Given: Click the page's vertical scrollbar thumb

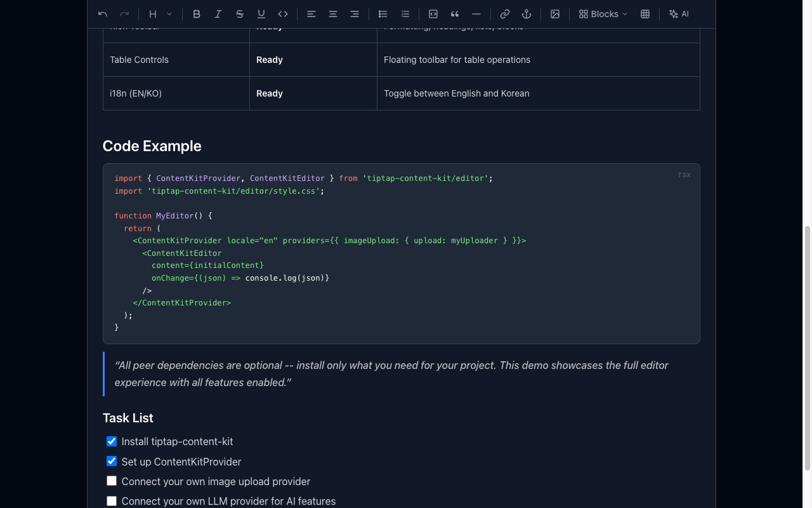Looking at the screenshot, I should pos(808,348).
